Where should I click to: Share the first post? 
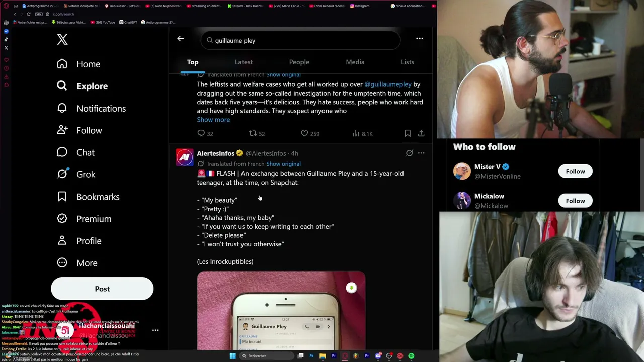(x=421, y=133)
